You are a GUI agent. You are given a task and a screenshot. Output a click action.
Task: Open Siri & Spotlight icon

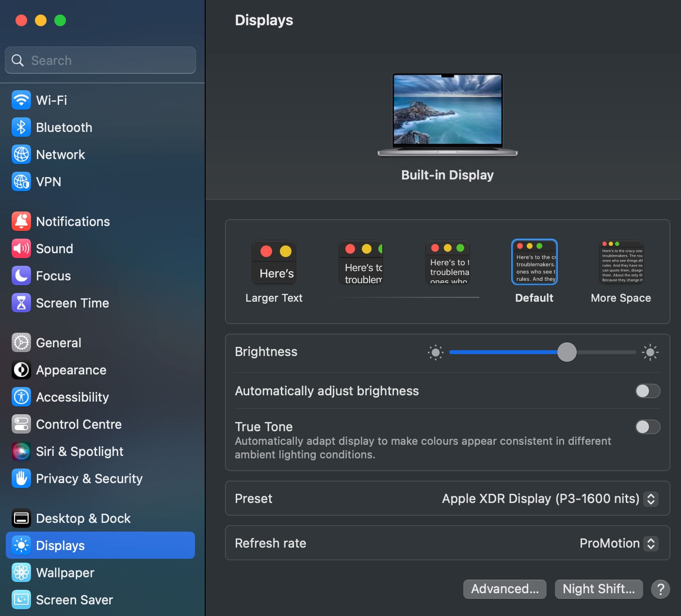click(21, 452)
